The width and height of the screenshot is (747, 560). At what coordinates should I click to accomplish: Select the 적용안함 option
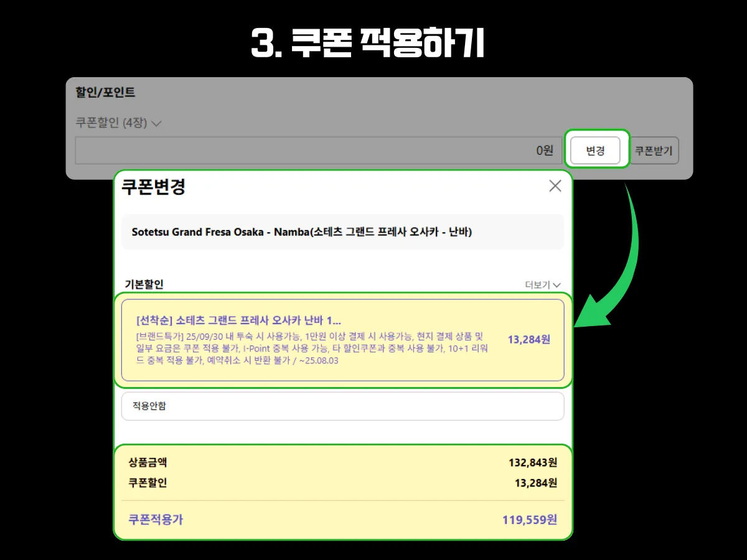tap(342, 406)
